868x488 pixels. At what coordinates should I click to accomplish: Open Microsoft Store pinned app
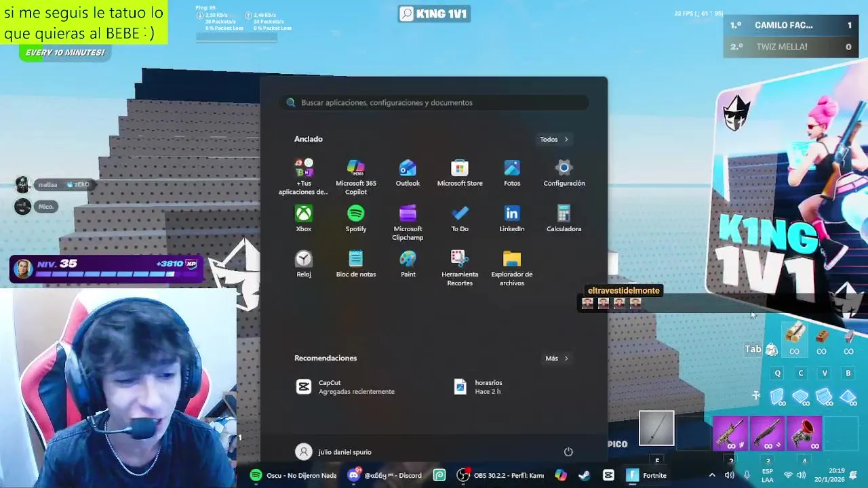[460, 173]
